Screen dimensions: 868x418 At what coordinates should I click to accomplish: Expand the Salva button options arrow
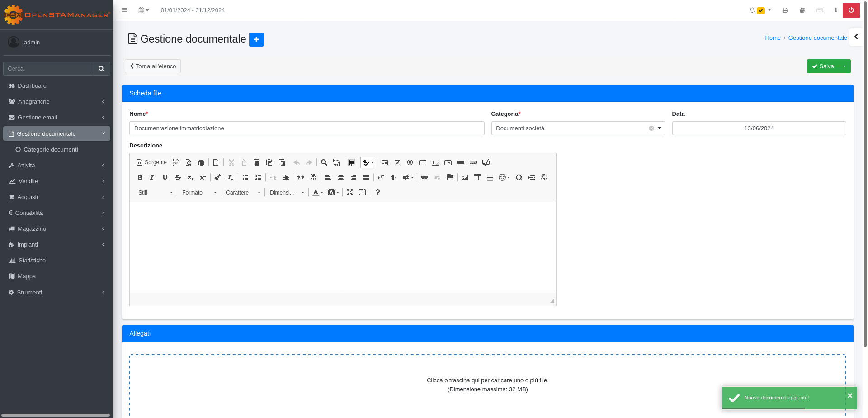(844, 66)
